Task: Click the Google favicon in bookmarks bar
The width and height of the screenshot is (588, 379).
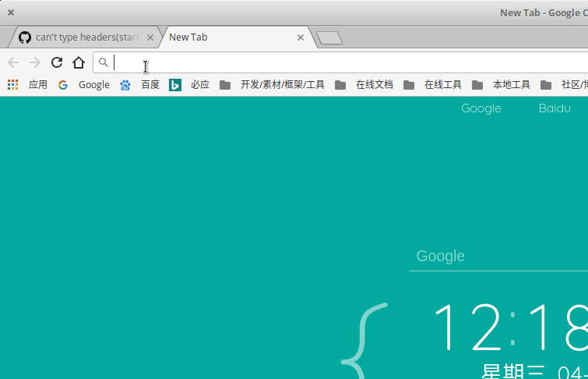Action: tap(63, 85)
